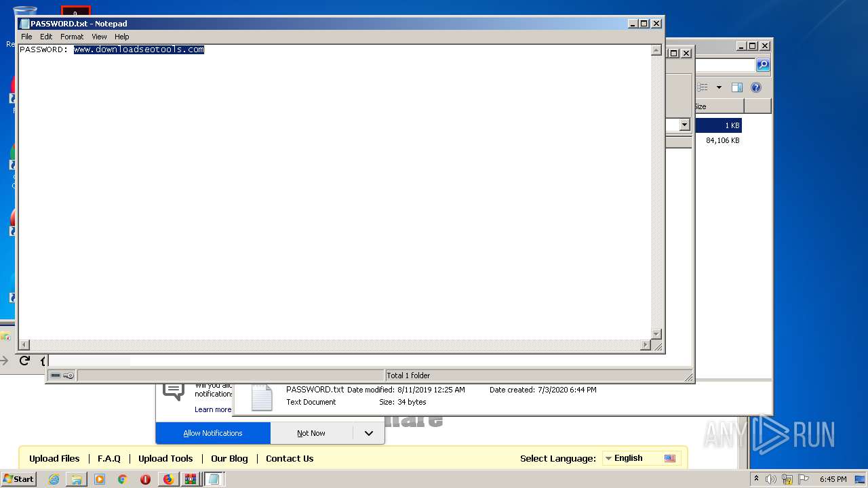Toggle the preview pane icon in Explorer

(737, 87)
